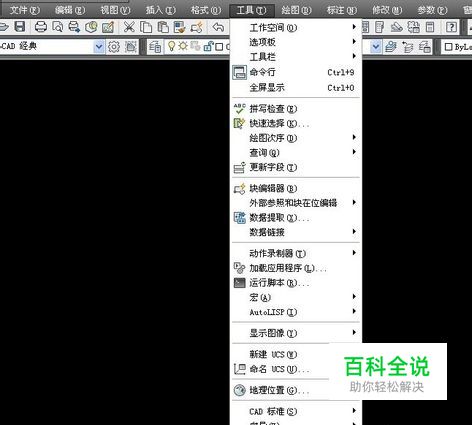Click the ByLayer color control swatch
472x425 pixels.
point(449,47)
